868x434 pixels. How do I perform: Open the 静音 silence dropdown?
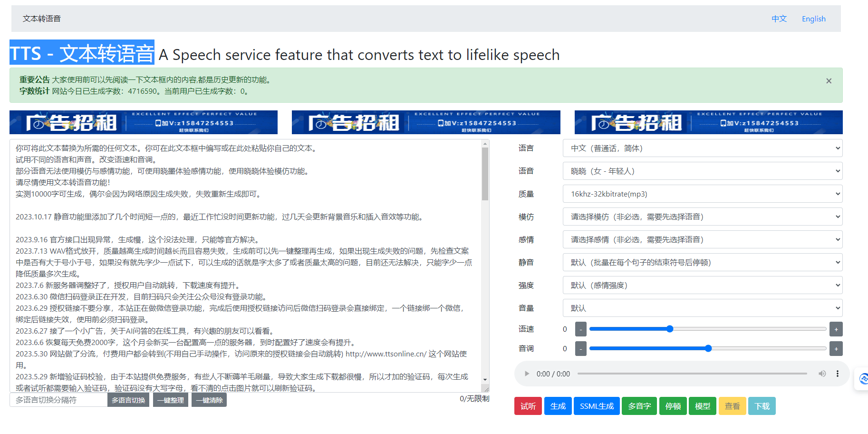tap(702, 263)
